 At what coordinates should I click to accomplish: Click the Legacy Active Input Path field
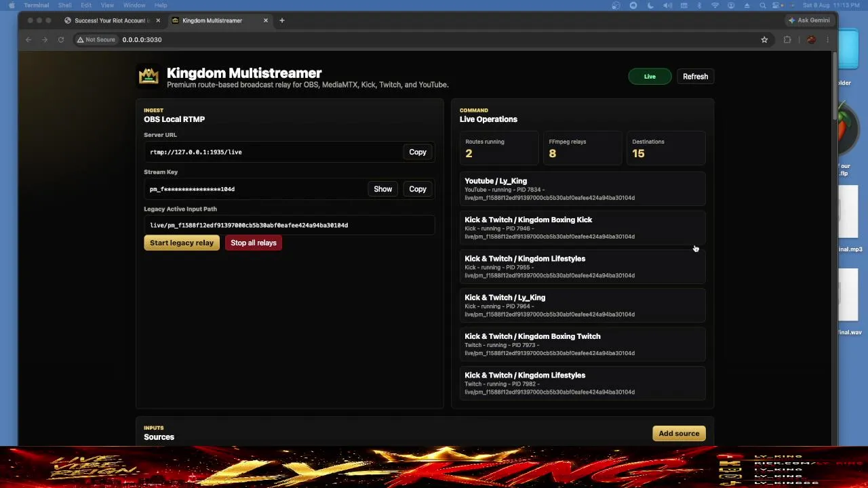point(289,225)
